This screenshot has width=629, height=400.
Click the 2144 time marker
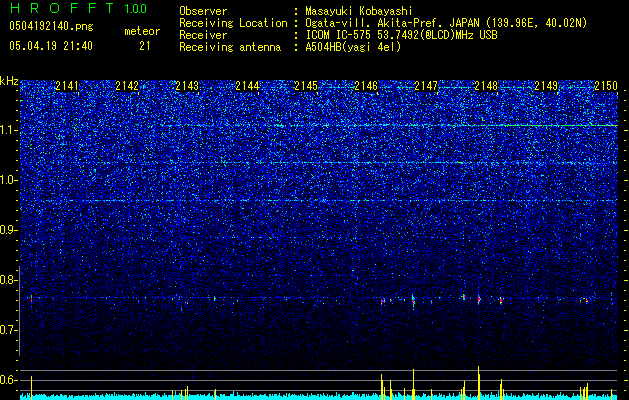point(247,86)
